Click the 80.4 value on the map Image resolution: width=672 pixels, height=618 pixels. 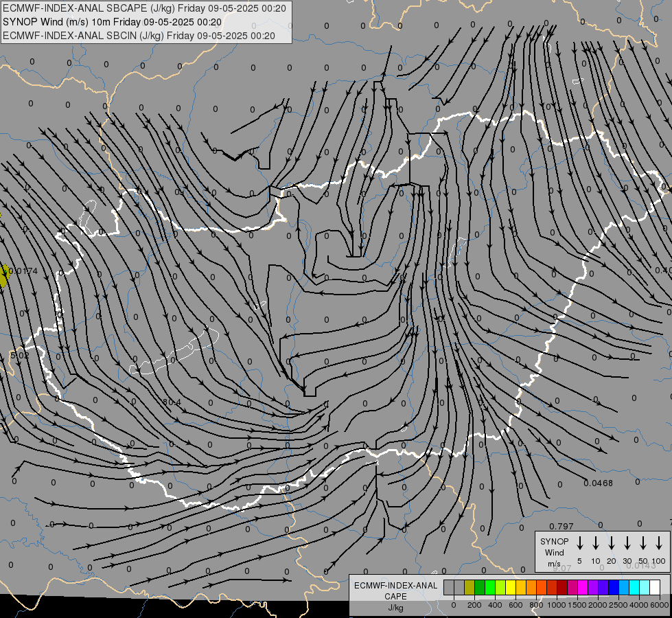(x=172, y=402)
